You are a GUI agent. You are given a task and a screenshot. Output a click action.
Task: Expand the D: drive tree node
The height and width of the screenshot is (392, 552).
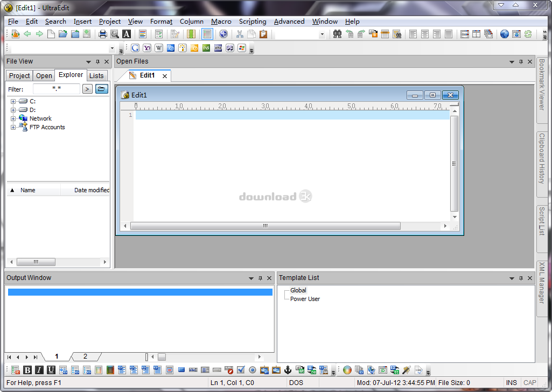(13, 110)
